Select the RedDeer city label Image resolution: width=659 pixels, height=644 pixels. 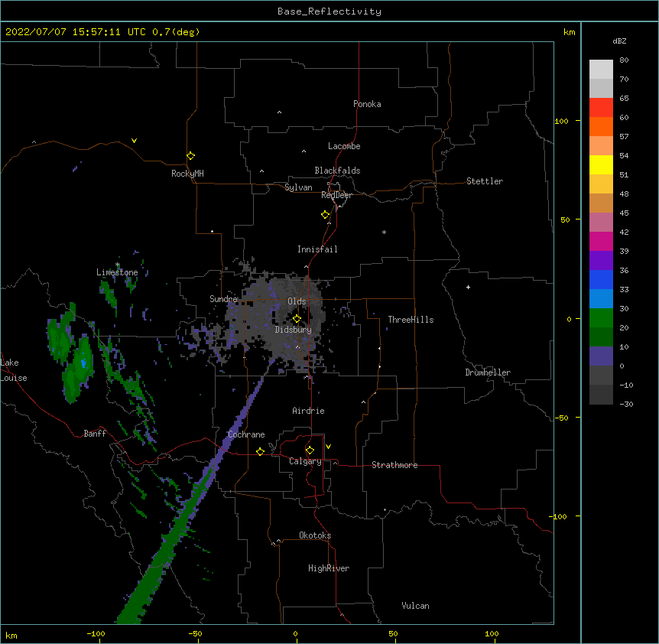point(336,195)
